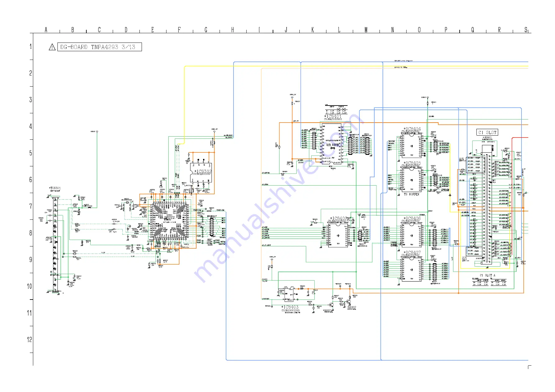Click the C0JBAZ002860 part number under IC8401

pyautogui.click(x=333, y=119)
